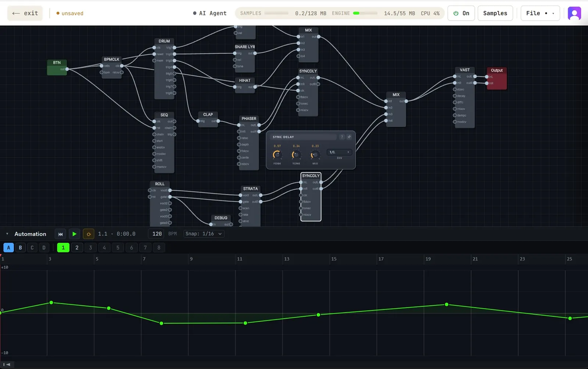Click the Output inL port

(x=487, y=77)
